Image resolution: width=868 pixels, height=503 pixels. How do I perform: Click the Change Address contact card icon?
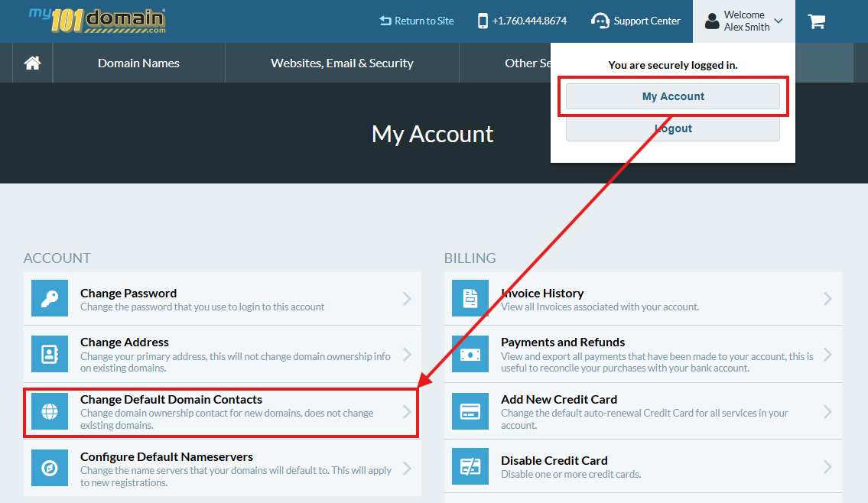(49, 354)
